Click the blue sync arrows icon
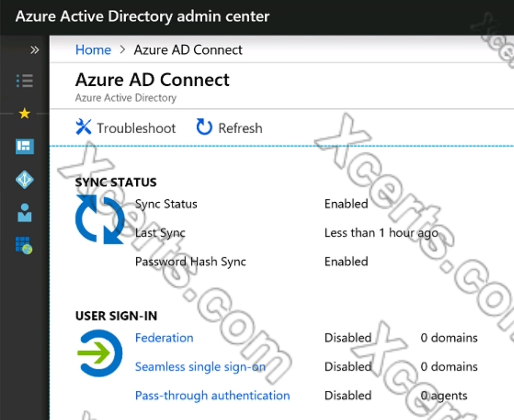The height and width of the screenshot is (420, 514). pyautogui.click(x=100, y=220)
